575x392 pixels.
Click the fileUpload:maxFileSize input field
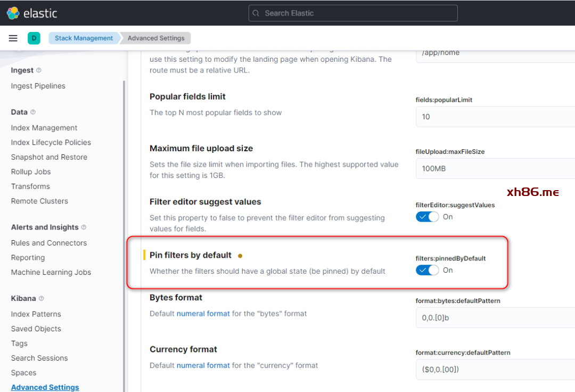click(x=495, y=168)
